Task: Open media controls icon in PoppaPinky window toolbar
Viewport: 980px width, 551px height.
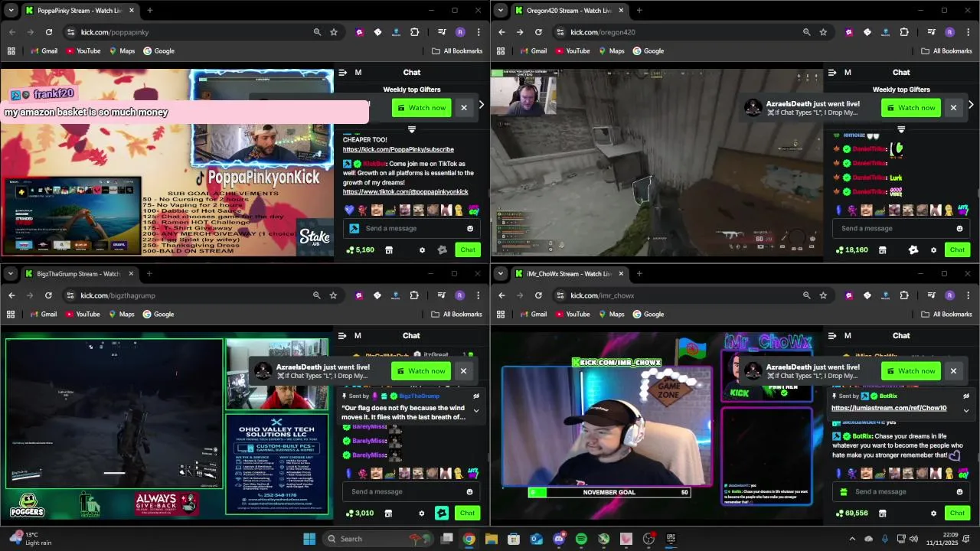Action: [x=442, y=32]
